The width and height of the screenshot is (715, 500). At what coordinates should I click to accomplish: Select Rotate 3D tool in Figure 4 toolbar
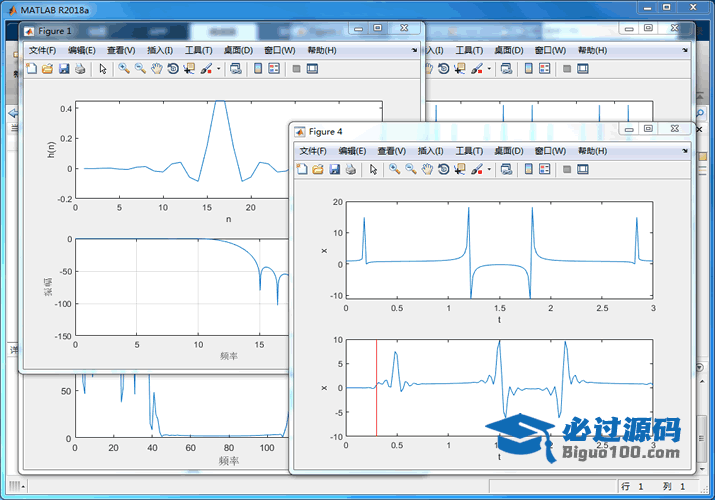coord(443,170)
